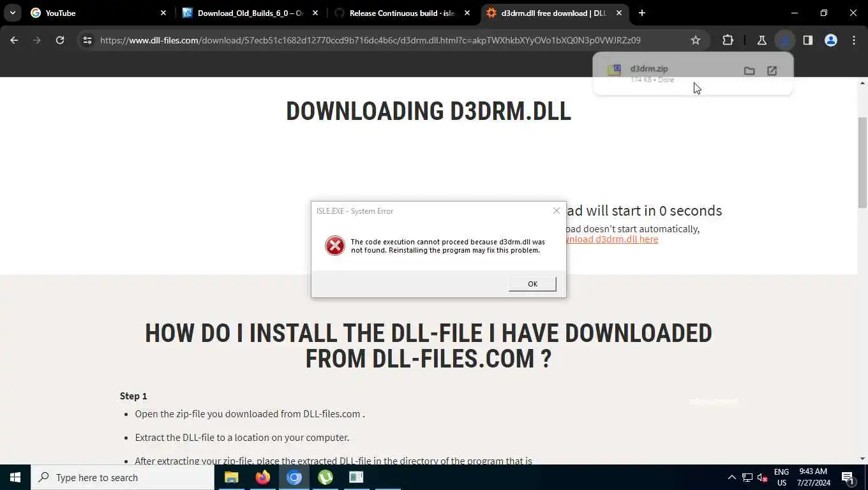Open the network tray icon
Image resolution: width=868 pixels, height=490 pixels.
click(747, 477)
